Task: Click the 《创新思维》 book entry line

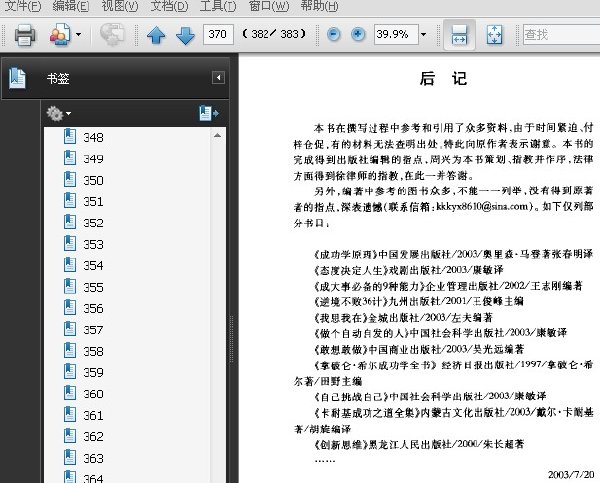Action: [419, 444]
